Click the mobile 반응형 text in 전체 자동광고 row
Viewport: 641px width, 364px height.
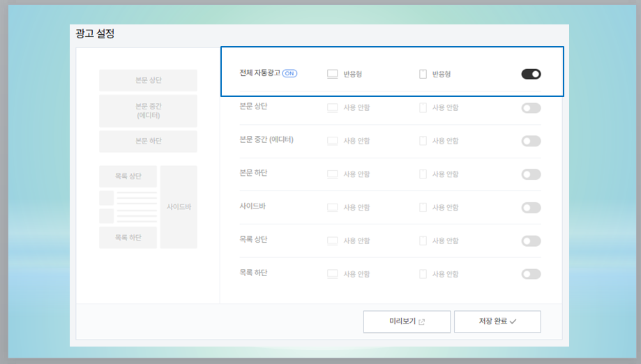pyautogui.click(x=442, y=75)
